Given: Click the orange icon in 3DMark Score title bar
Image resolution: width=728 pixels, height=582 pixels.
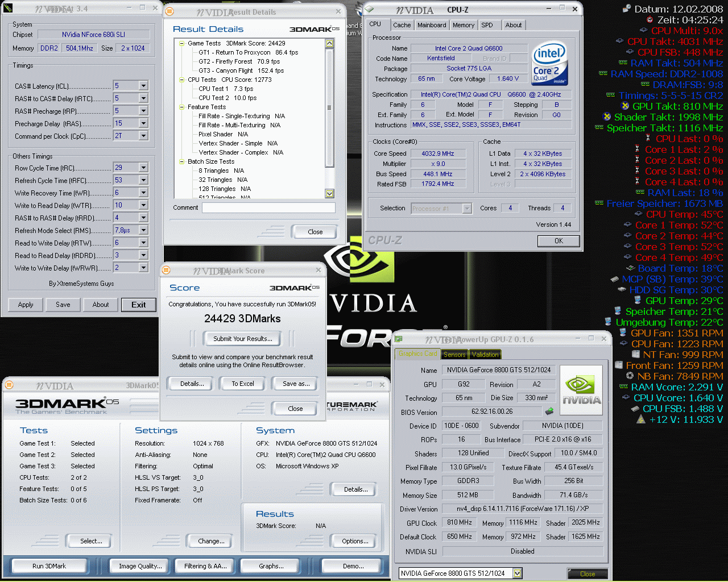Looking at the screenshot, I should pos(166,270).
